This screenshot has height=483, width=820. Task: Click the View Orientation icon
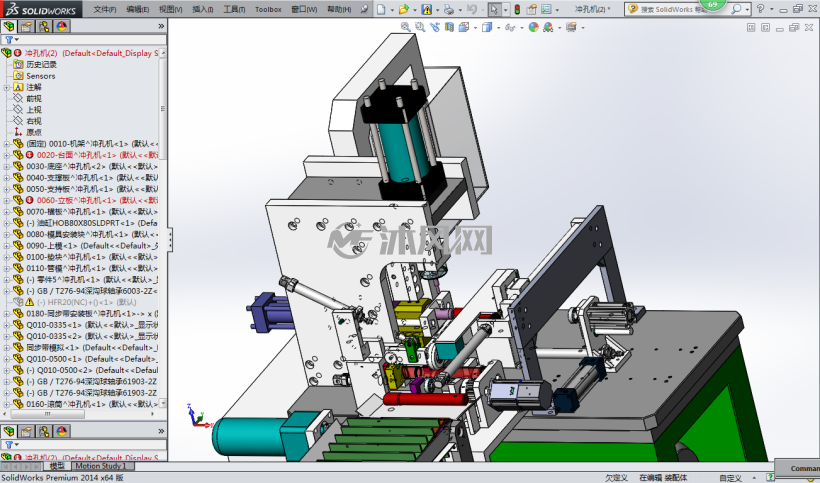463,27
